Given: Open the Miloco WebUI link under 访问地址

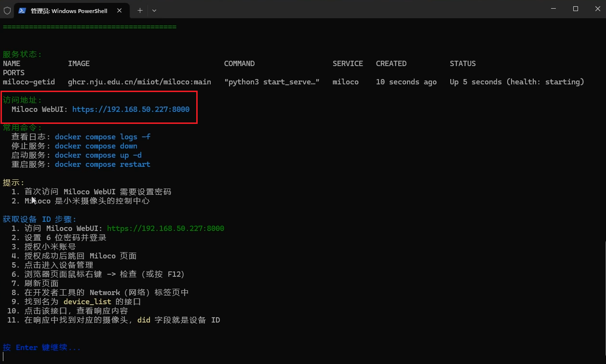Looking at the screenshot, I should click(x=131, y=109).
